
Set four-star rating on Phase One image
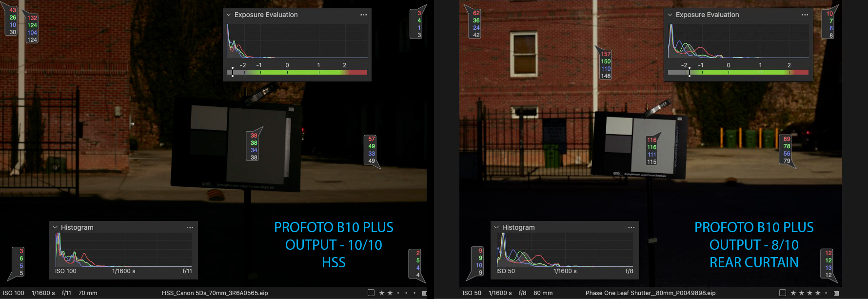click(x=818, y=293)
